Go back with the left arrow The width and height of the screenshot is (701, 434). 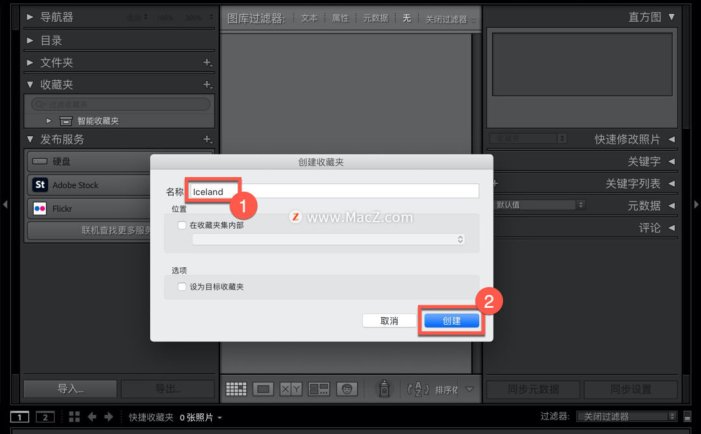pyautogui.click(x=92, y=417)
